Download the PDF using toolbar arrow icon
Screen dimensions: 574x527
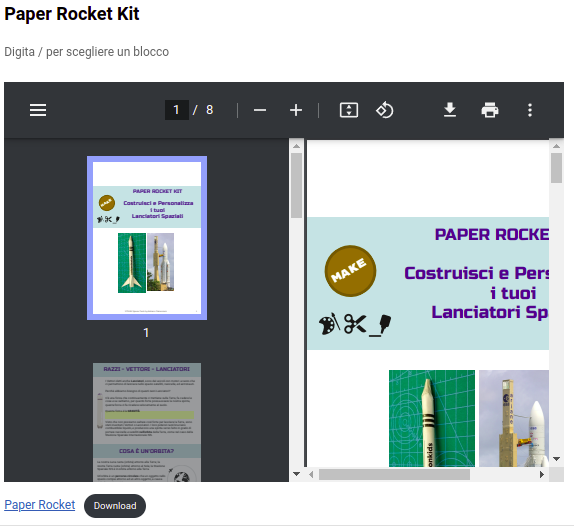click(x=450, y=110)
